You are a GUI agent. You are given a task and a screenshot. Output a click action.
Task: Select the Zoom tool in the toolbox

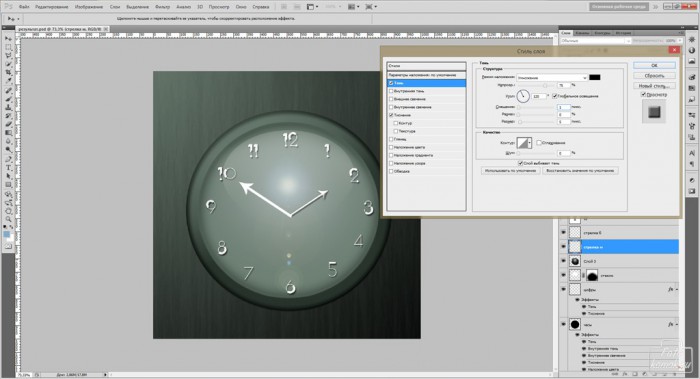8,219
